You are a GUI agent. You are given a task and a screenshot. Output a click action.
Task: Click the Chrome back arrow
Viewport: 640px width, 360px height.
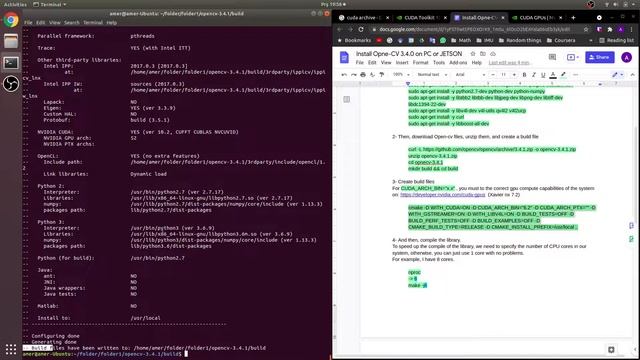[340, 29]
